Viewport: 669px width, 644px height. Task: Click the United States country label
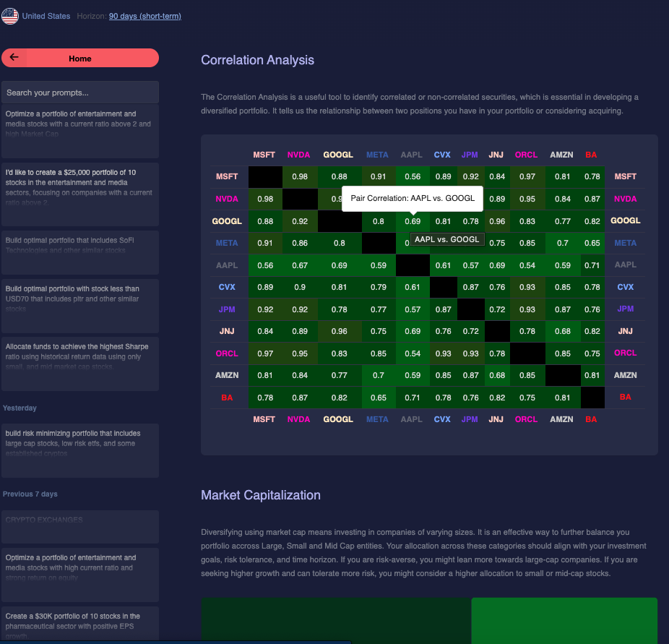[46, 16]
